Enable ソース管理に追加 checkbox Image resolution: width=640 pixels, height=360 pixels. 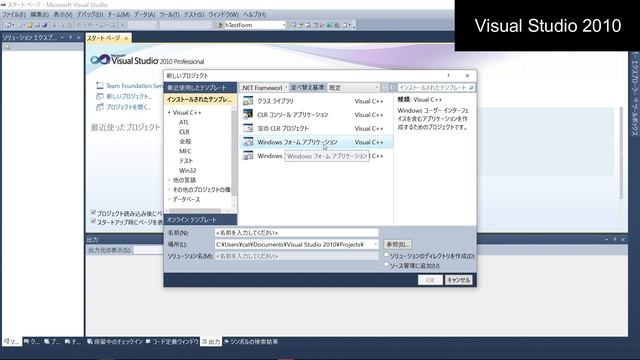click(386, 264)
